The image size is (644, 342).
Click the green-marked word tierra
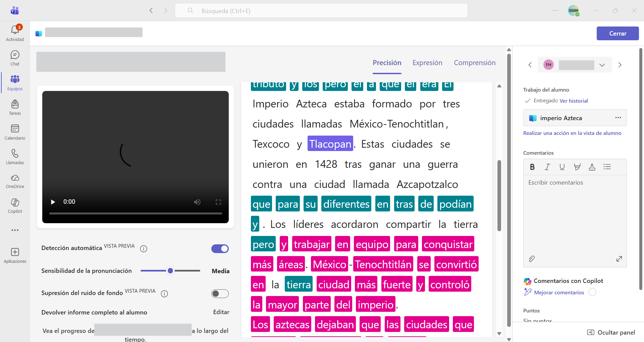click(299, 285)
